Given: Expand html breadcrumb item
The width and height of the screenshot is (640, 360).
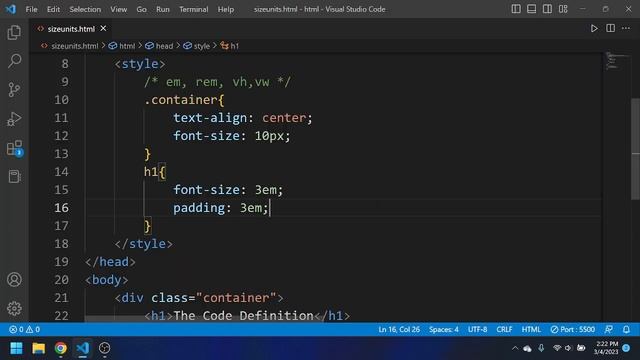Looking at the screenshot, I should click(x=122, y=46).
